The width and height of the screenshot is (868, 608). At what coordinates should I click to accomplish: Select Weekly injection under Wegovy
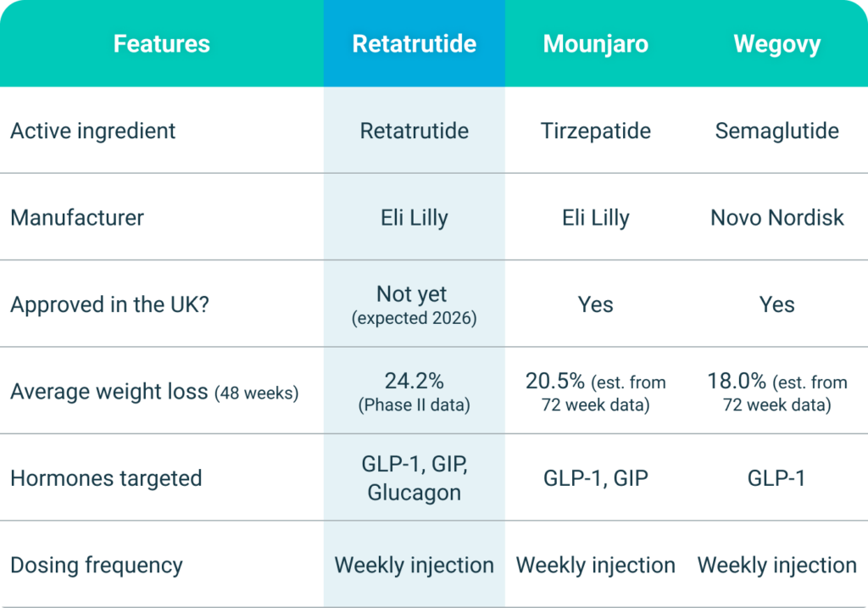pos(776,566)
